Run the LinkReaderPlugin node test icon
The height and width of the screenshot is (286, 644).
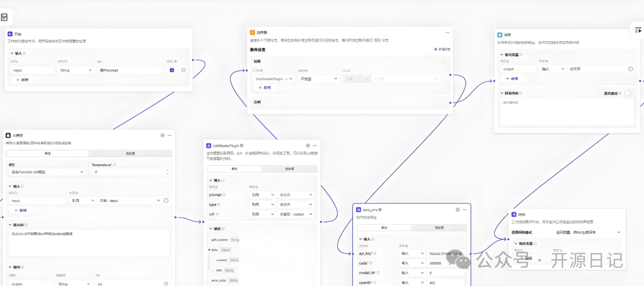[x=308, y=145]
